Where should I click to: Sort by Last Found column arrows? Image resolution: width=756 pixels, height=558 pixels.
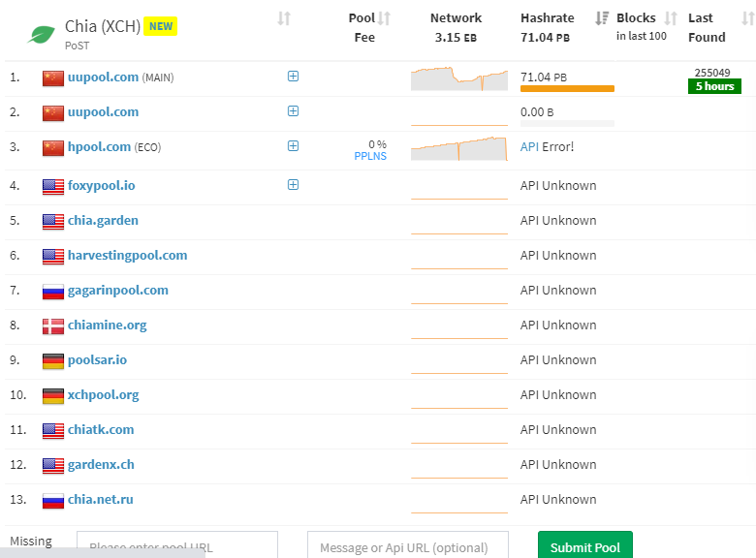pos(748,18)
